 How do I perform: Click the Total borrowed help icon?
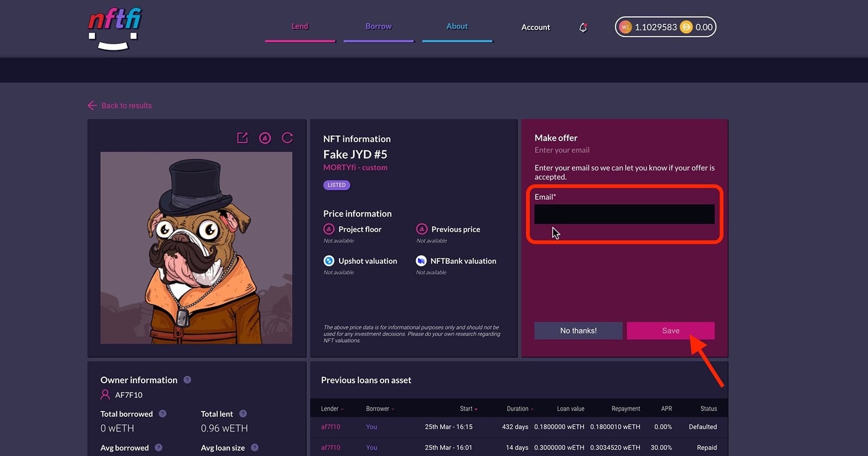(x=162, y=414)
